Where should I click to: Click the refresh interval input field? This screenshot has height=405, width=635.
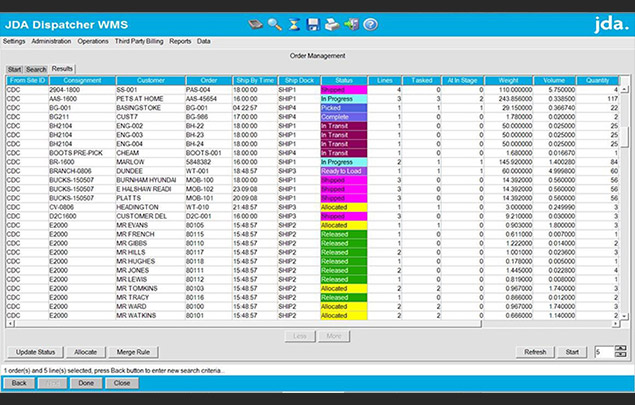click(x=604, y=352)
